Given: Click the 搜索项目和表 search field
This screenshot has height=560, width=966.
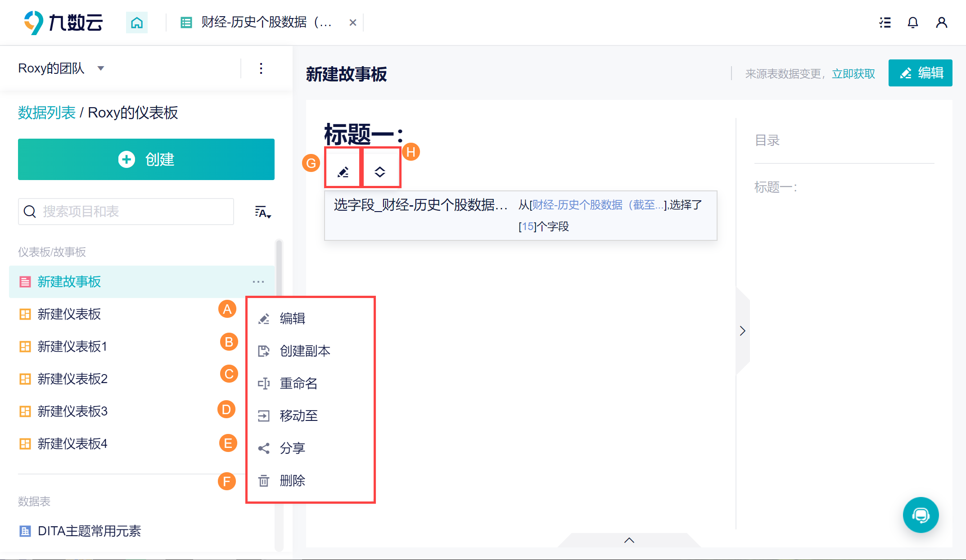Looking at the screenshot, I should click(x=126, y=212).
